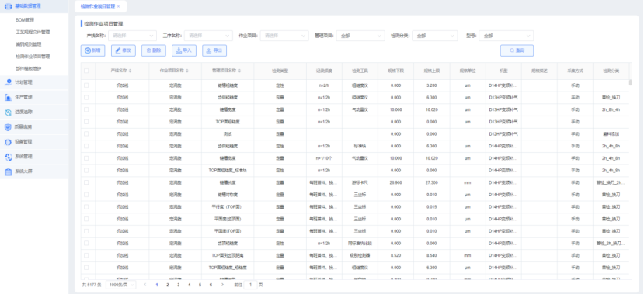Check the 键槽长度 row checkbox
This screenshot has height=294, width=644.
coord(86,182)
